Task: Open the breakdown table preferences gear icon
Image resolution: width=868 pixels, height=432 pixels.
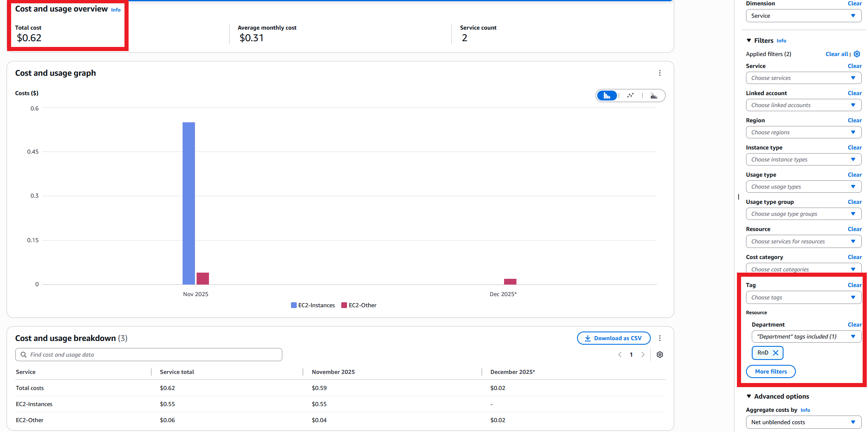Action: [x=660, y=354]
